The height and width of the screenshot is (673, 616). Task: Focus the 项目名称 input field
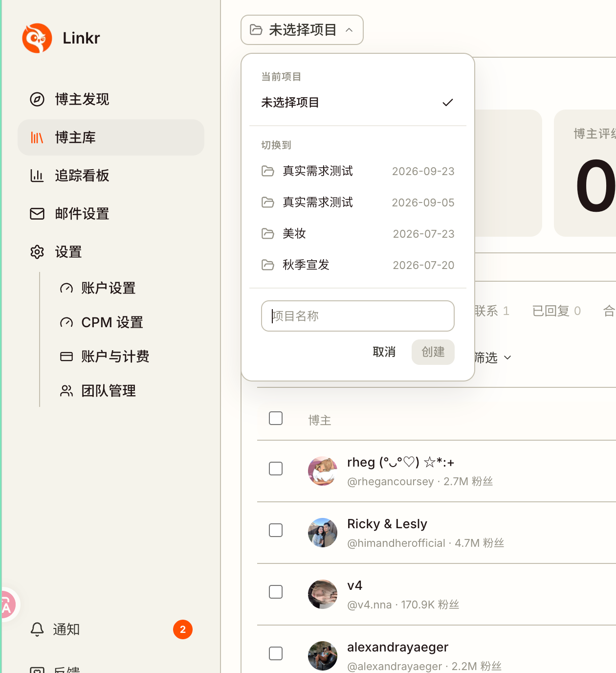(358, 316)
